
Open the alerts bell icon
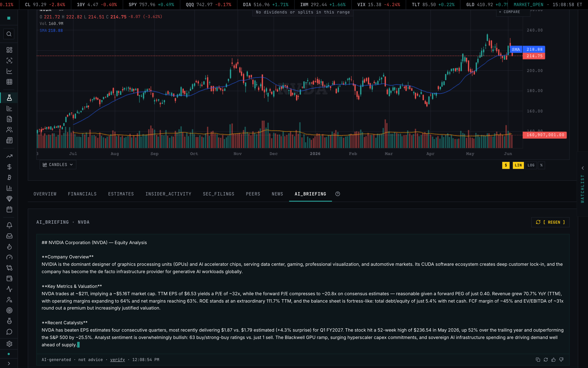point(9,225)
